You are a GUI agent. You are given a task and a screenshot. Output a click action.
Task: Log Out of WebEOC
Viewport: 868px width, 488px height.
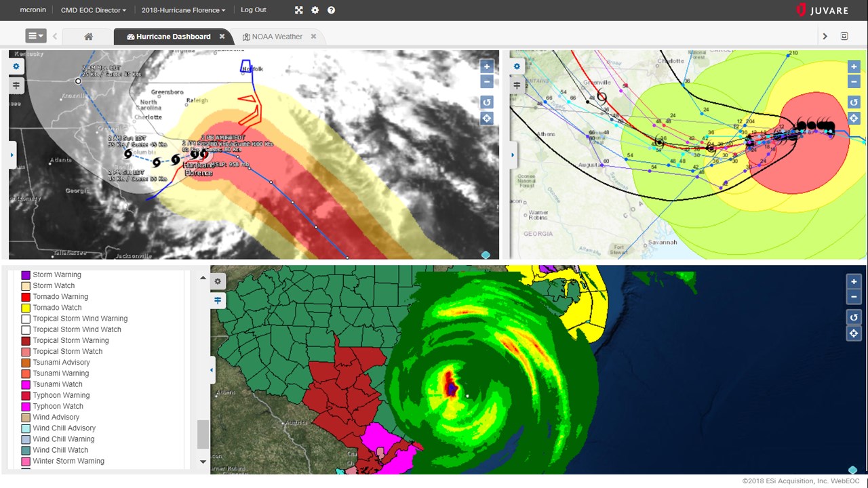point(253,10)
